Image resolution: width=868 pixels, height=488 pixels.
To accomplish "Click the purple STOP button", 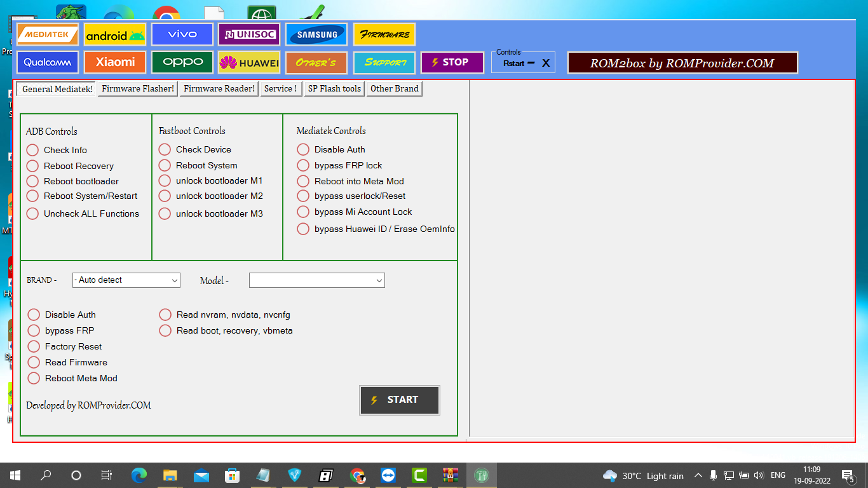I will (x=452, y=62).
